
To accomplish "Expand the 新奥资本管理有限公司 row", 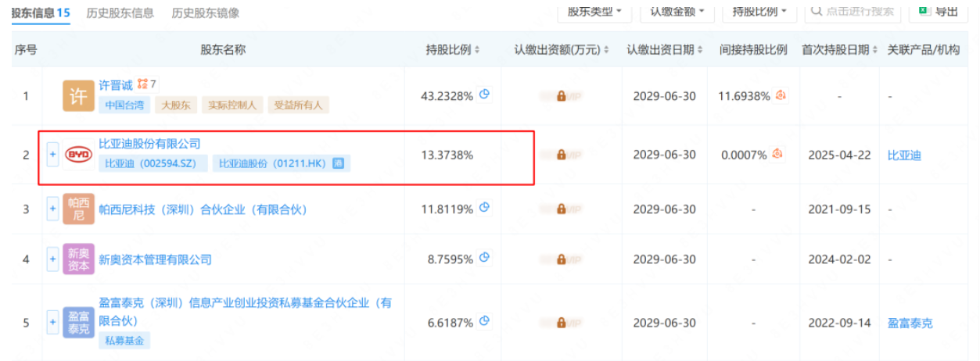I will pyautogui.click(x=53, y=259).
